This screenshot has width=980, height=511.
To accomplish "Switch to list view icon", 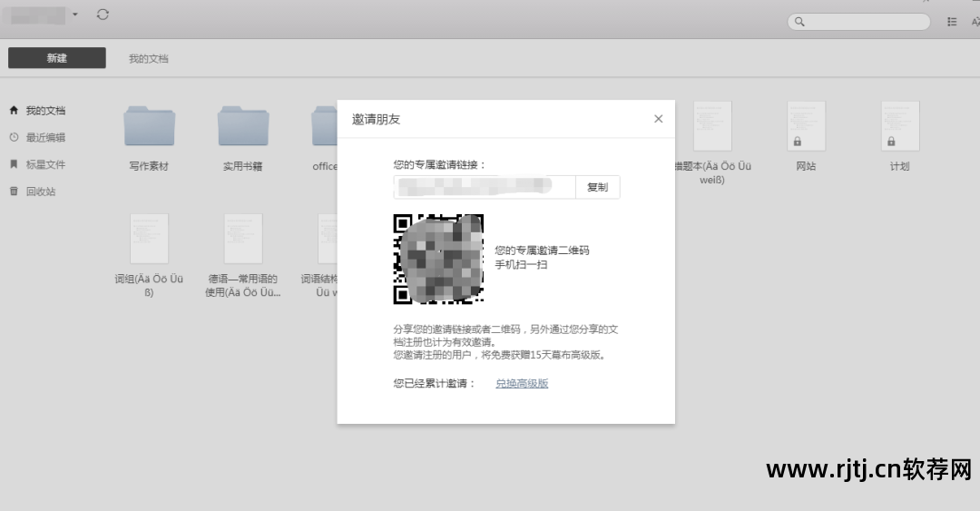I will 952,22.
